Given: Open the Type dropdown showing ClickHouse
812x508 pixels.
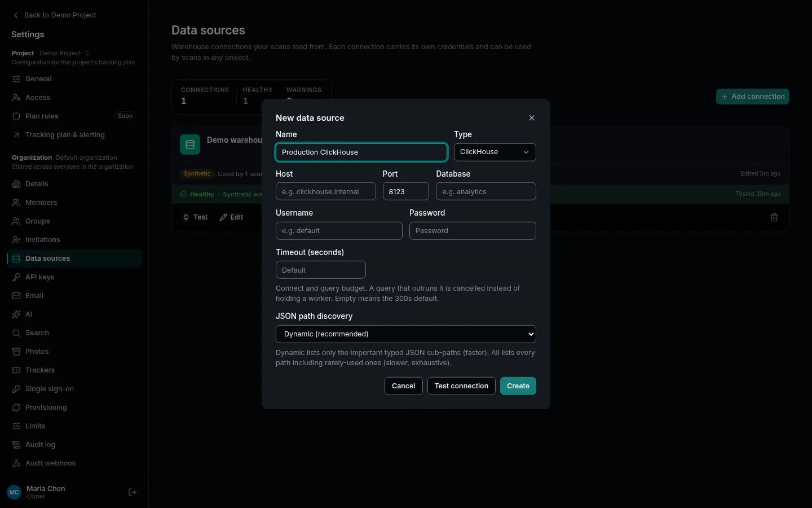Looking at the screenshot, I should click(495, 152).
